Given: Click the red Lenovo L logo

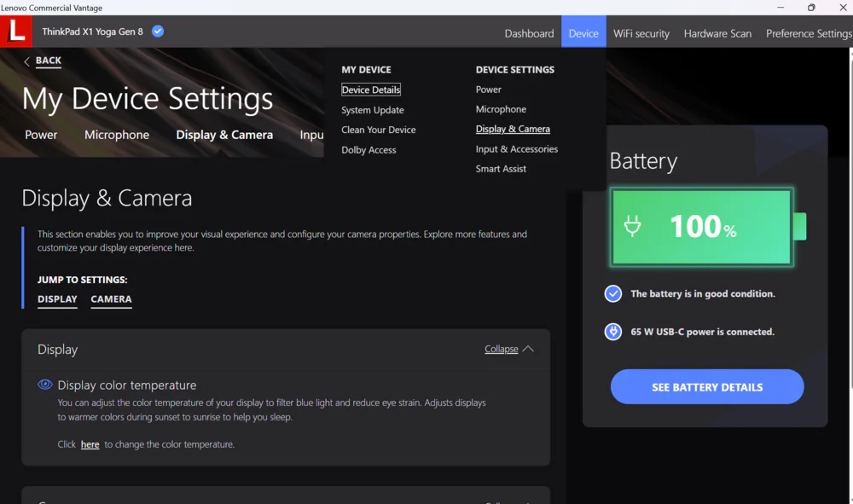Looking at the screenshot, I should tap(15, 31).
